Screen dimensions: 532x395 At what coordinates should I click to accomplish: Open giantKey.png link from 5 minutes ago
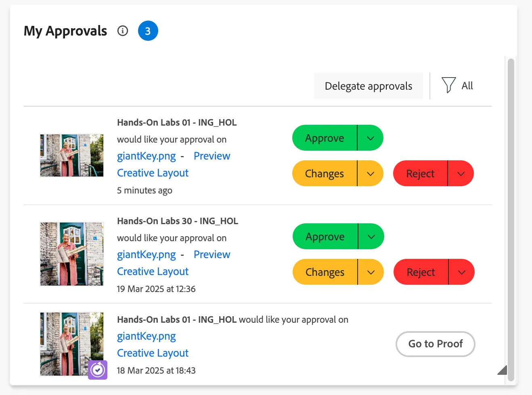click(x=147, y=156)
